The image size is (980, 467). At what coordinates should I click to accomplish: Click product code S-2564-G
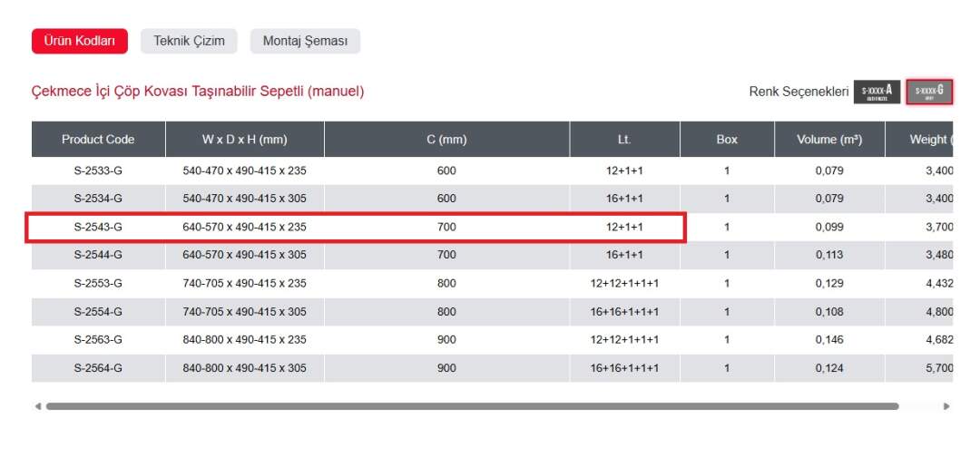pos(98,368)
